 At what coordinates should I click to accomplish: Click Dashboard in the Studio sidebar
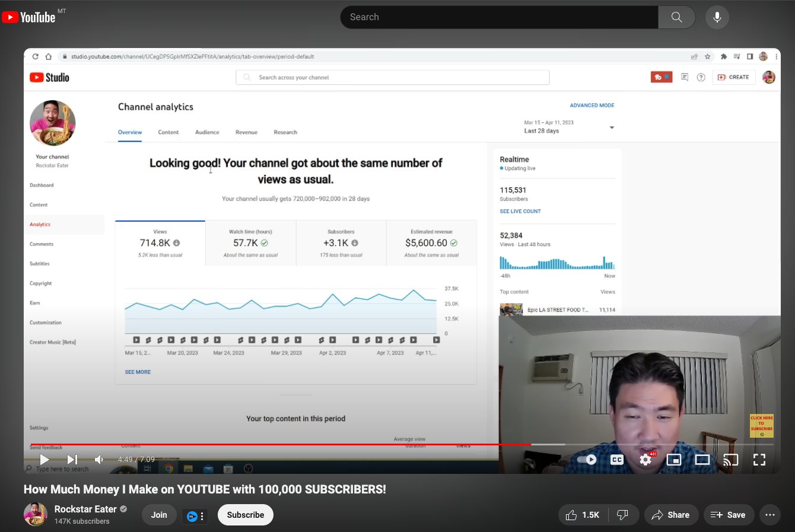tap(42, 185)
